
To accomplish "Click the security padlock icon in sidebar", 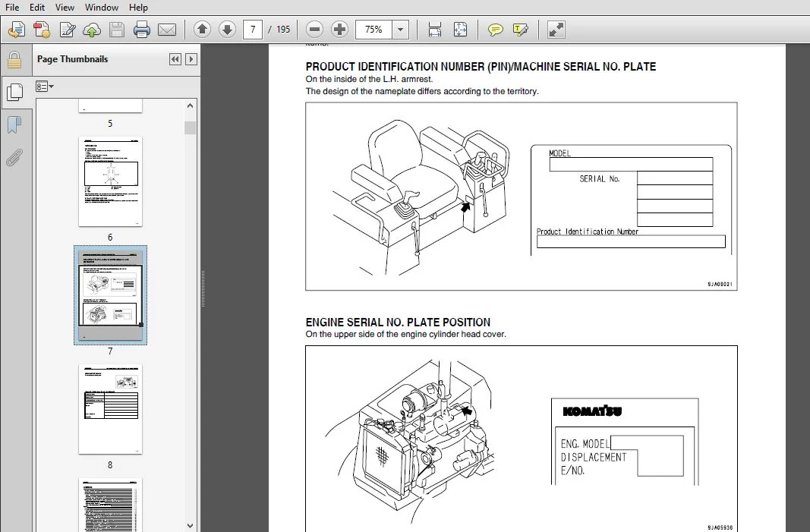I will (14, 60).
